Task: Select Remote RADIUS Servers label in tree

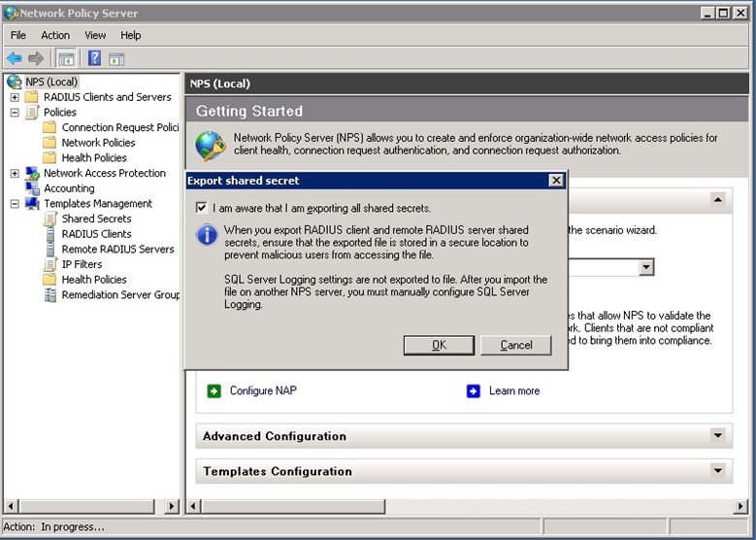Action: 118,249
